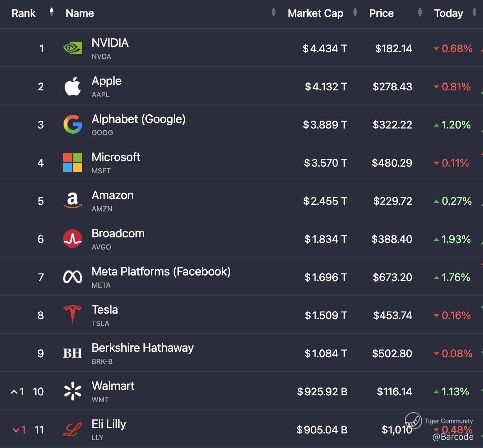Toggle sort arrows beside Price header
Screen dimensions: 483x448
click(x=420, y=13)
